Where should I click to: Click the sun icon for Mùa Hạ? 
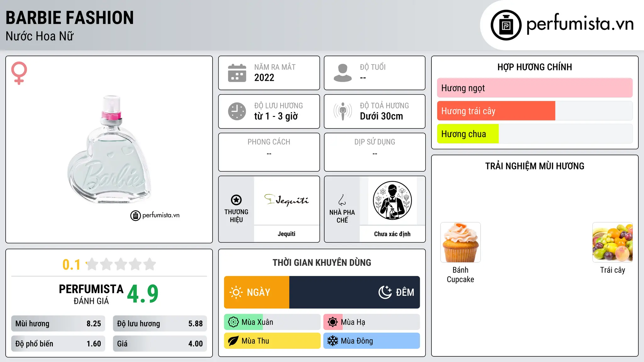point(333,322)
